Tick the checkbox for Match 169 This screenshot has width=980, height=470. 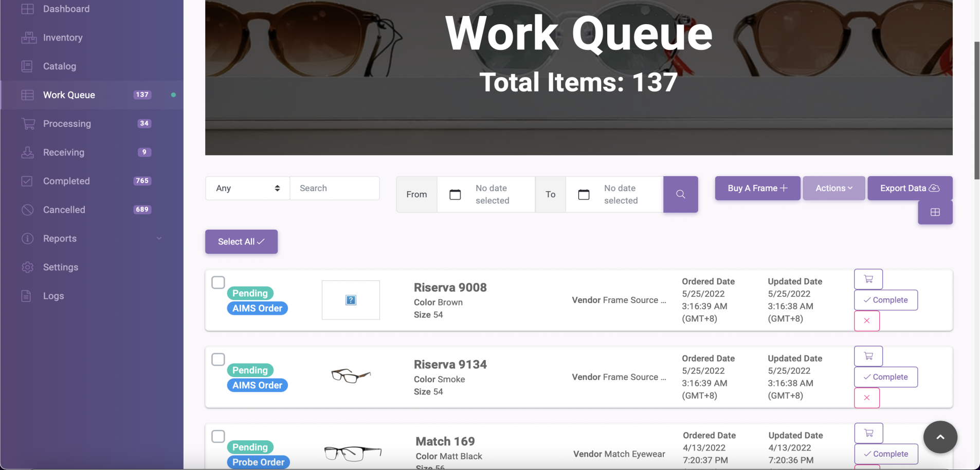coord(218,436)
